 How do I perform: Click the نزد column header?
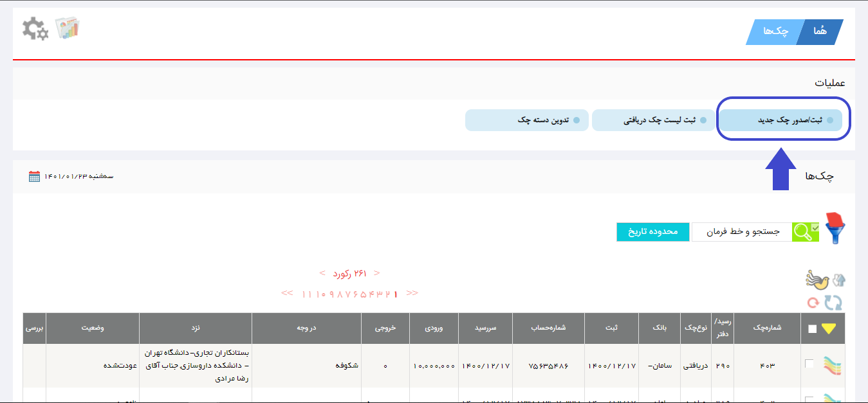196,328
